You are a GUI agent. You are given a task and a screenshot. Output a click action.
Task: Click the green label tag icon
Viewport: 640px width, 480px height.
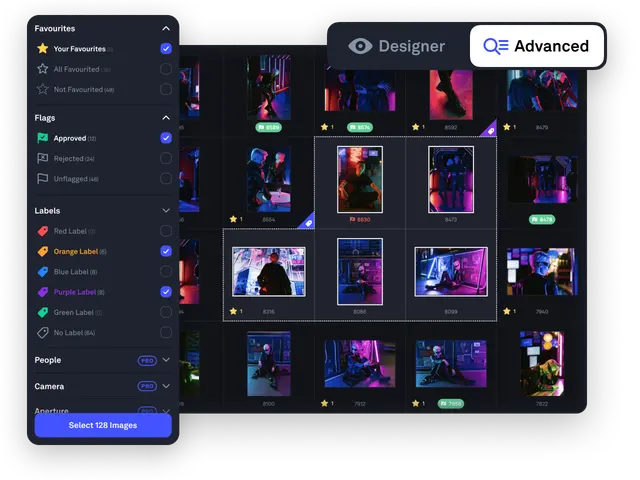tap(42, 312)
